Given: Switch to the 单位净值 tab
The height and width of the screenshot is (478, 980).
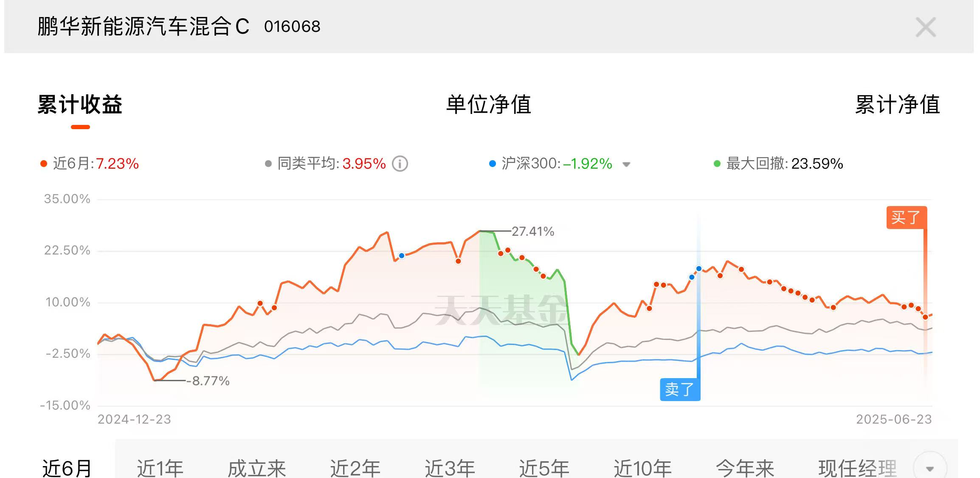Looking at the screenshot, I should 488,105.
